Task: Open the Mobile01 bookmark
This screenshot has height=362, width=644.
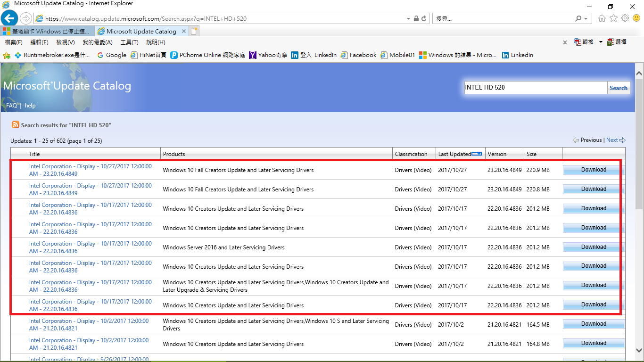Action: [x=397, y=55]
